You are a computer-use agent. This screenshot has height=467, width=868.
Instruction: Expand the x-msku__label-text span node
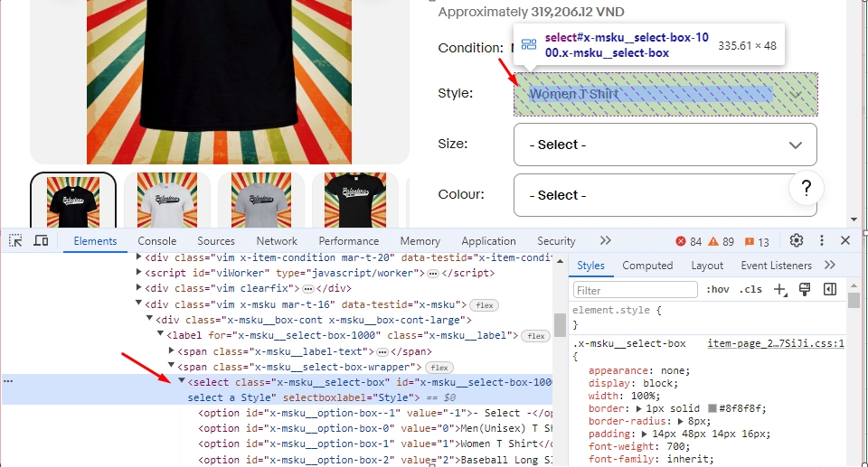click(x=172, y=351)
